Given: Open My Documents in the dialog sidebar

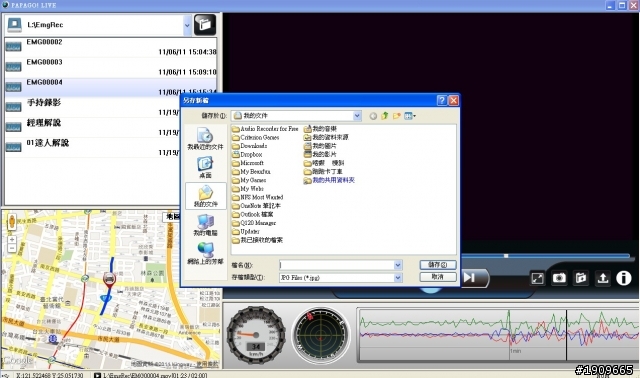Looking at the screenshot, I should [205, 196].
